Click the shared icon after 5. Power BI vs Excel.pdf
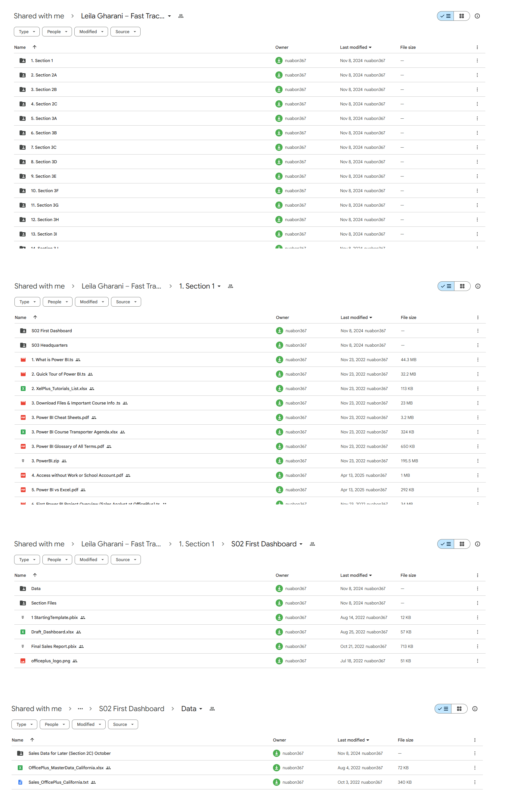This screenshot has height=812, width=508. click(83, 490)
